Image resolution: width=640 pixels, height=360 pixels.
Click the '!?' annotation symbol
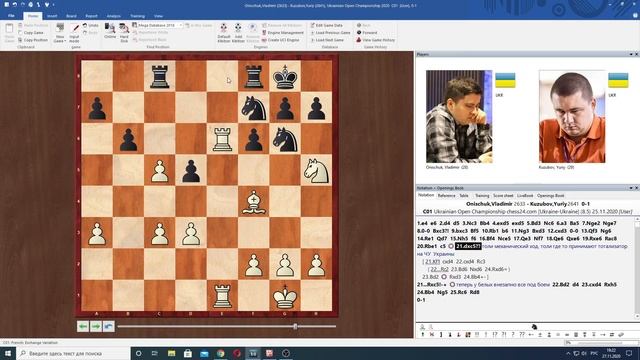point(495,335)
